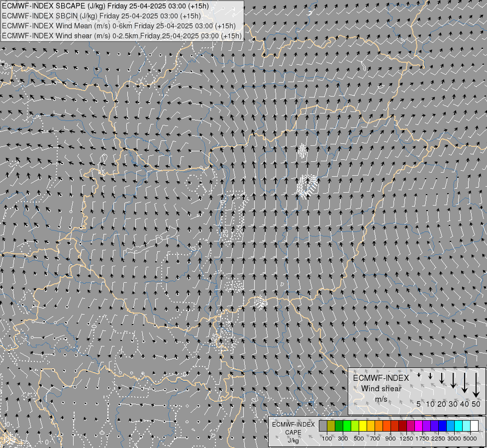Screen dimensions: 487x448
Task: Click the '3000' CAPE scale label
Action: pos(454,439)
